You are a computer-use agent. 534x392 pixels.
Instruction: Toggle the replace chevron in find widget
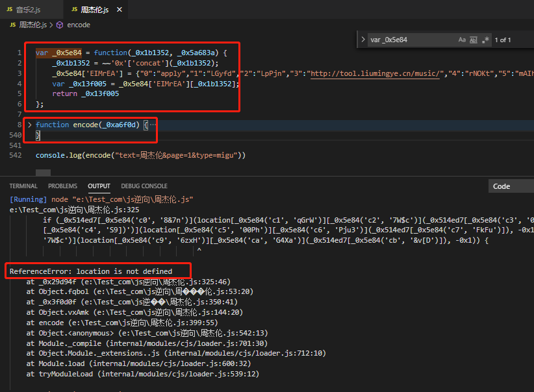click(x=363, y=40)
